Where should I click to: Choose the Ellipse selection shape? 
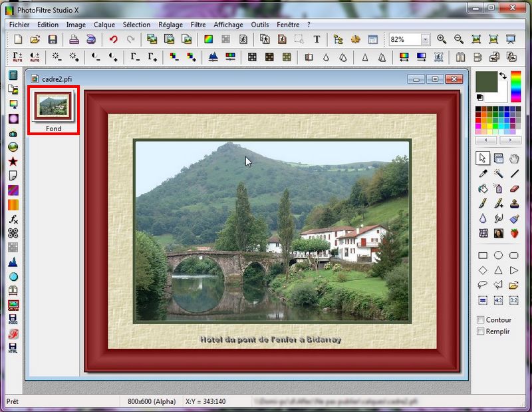click(498, 256)
